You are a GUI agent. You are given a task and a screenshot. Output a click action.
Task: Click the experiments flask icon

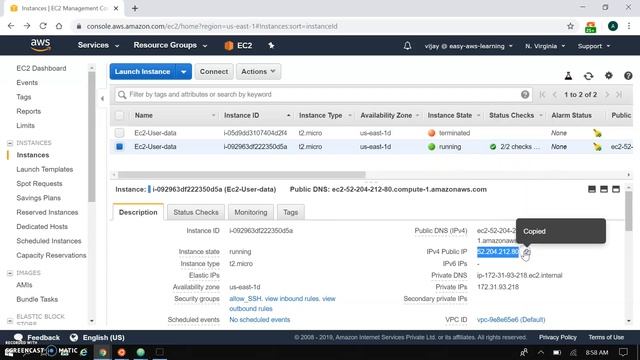click(x=568, y=76)
